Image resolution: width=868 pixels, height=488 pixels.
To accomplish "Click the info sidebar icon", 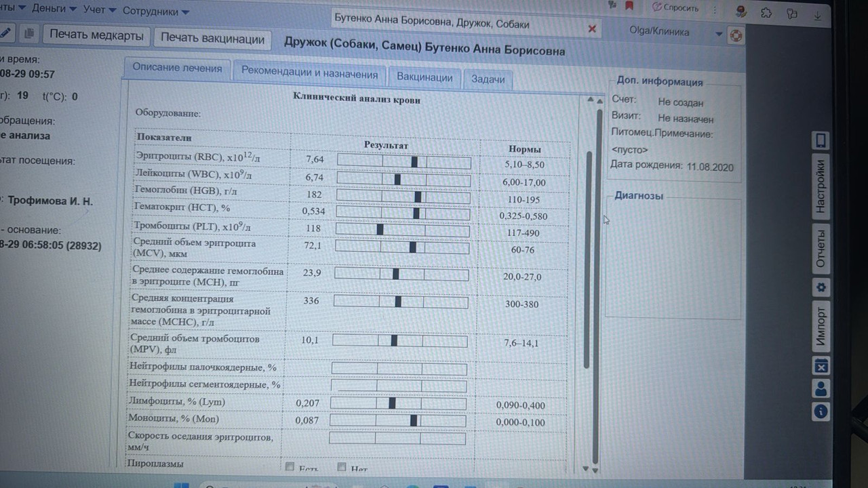I will (x=821, y=411).
